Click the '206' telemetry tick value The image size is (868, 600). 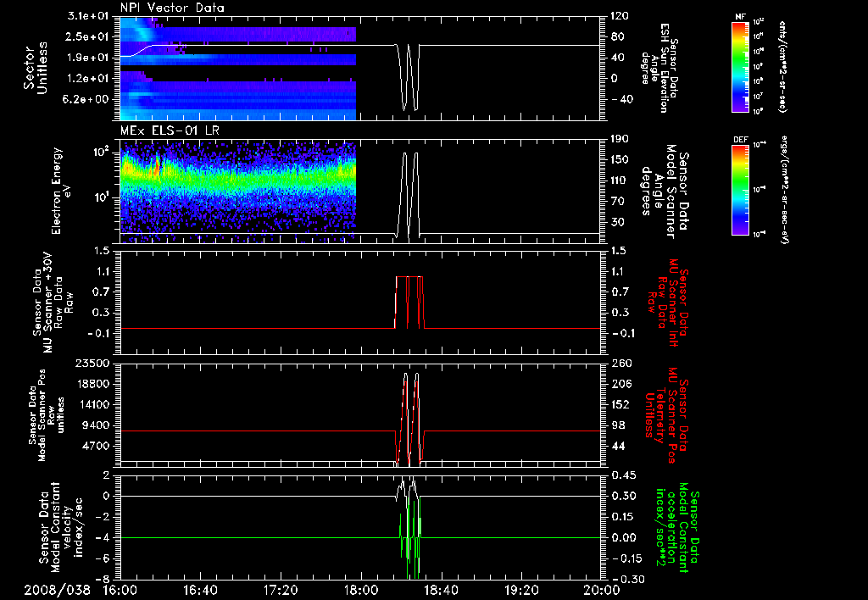(x=620, y=384)
